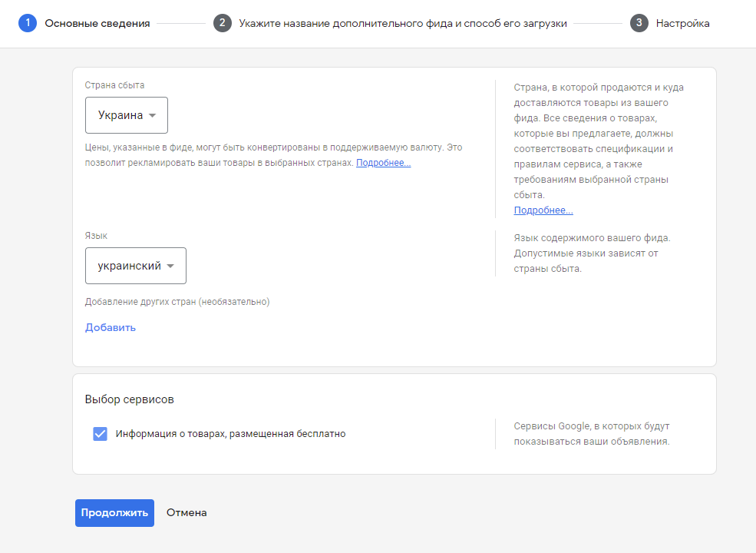Click the step 3 number circle
This screenshot has height=553, width=756.
pos(639,23)
